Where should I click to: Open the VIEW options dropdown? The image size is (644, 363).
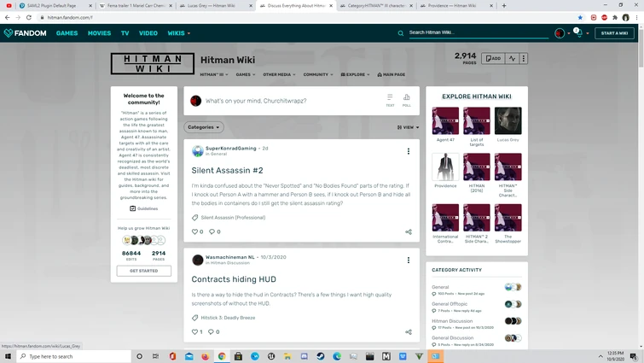click(408, 127)
